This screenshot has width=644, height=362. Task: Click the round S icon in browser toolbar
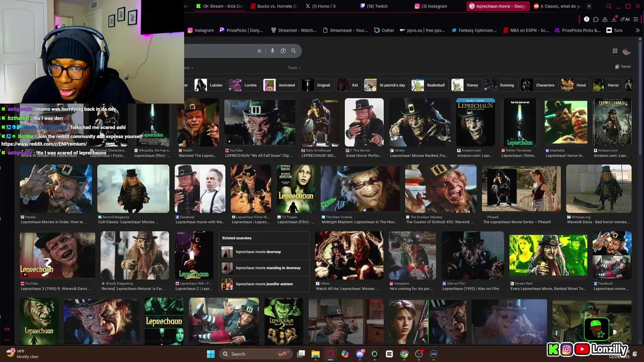(586, 19)
